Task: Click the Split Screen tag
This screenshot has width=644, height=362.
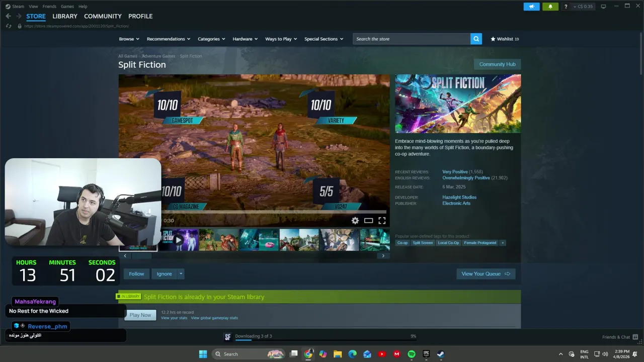Action: [x=423, y=243]
